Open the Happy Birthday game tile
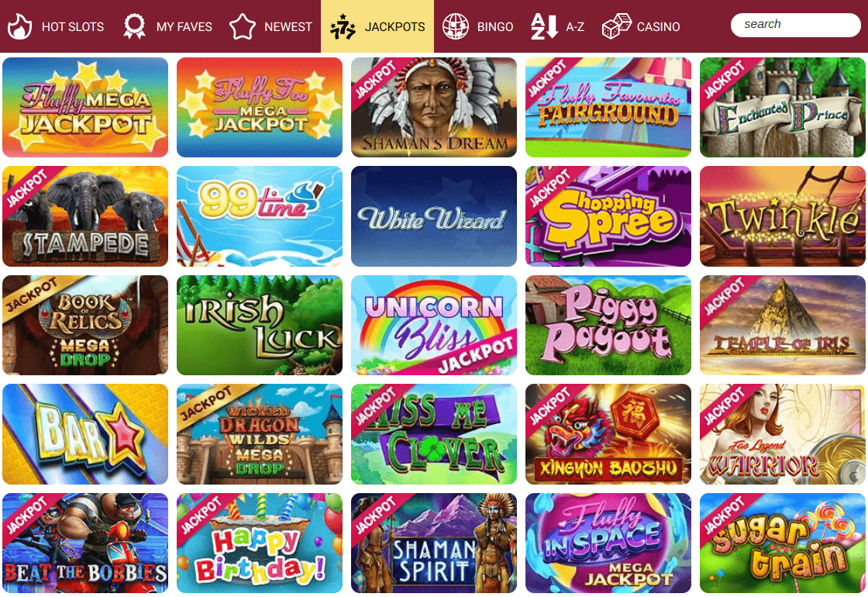Screen dimensions: 868x597 point(260,544)
